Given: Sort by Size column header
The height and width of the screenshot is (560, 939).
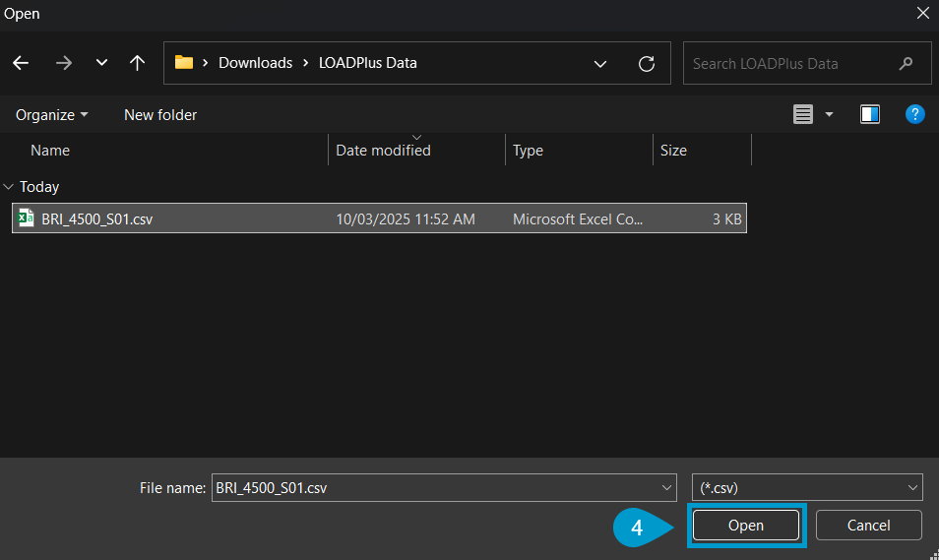Looking at the screenshot, I should pos(673,151).
